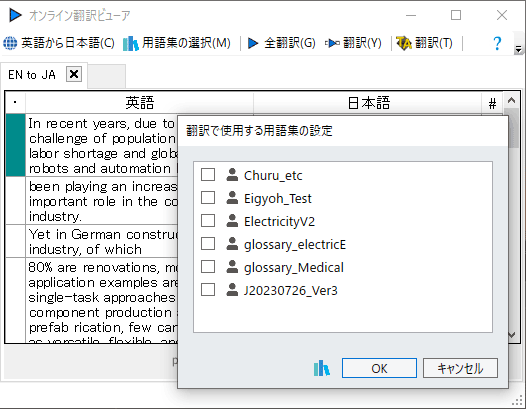526x409 pixels.
Task: Click the globe icon for 英語から日本語
Action: [x=10, y=43]
